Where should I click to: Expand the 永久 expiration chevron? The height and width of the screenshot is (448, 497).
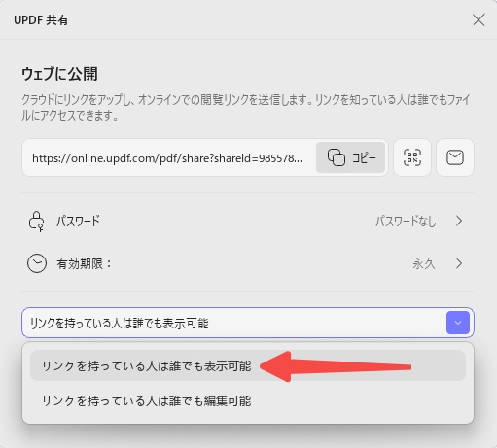click(459, 263)
